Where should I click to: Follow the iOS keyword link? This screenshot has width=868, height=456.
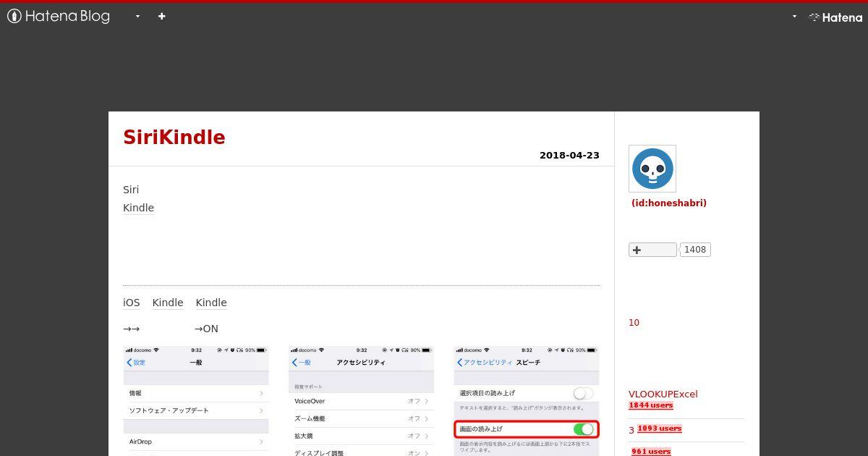point(132,303)
